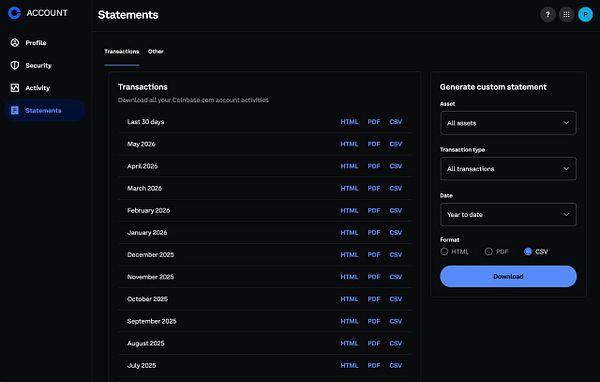Screen dimensions: 600x382
Task: Download February 2026 statement as CSV
Action: coord(396,211)
